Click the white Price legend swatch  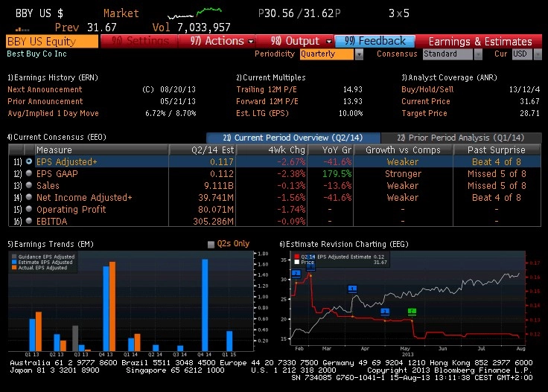coord(297,262)
